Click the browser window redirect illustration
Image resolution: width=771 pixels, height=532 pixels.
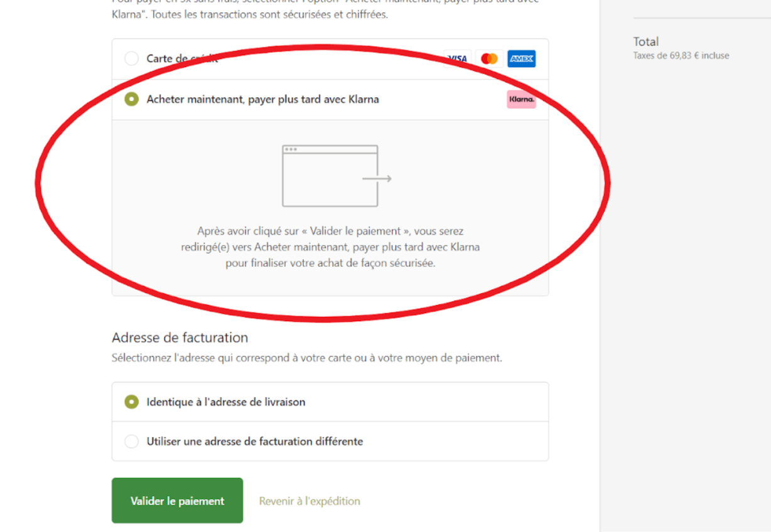pos(330,176)
